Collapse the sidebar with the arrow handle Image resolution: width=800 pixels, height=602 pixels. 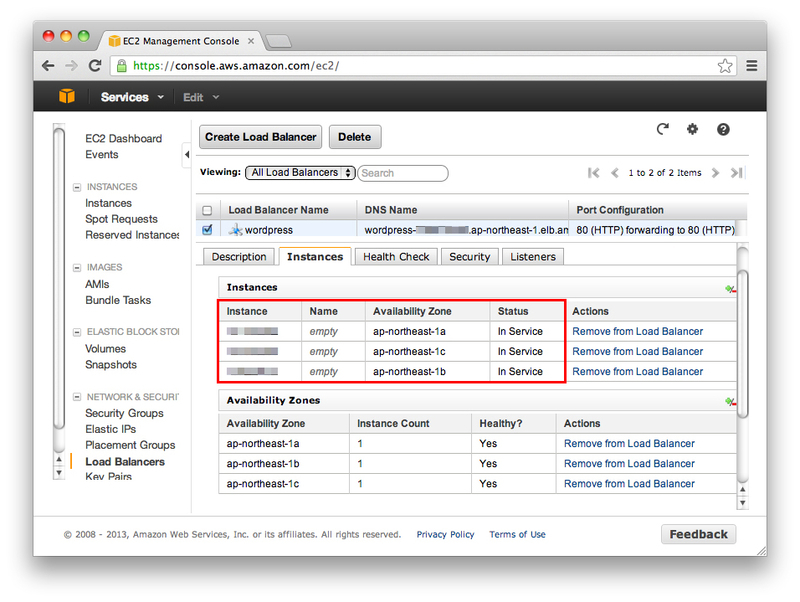186,155
